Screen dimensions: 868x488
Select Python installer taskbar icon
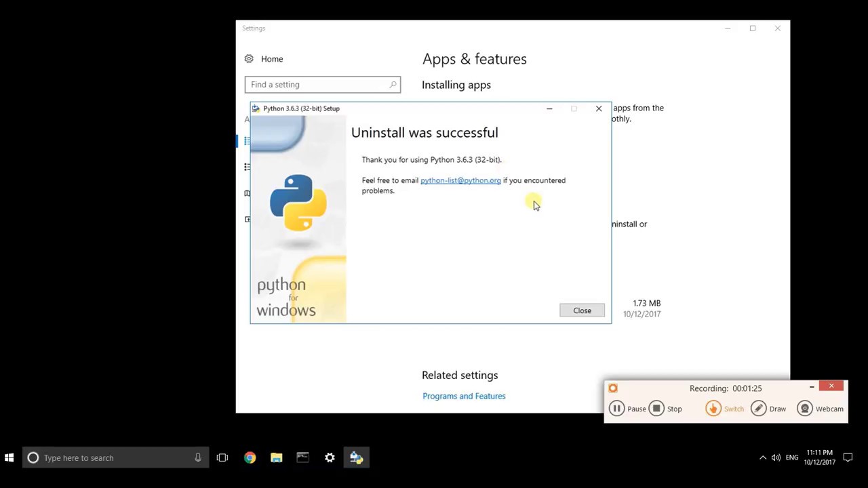pyautogui.click(x=356, y=458)
